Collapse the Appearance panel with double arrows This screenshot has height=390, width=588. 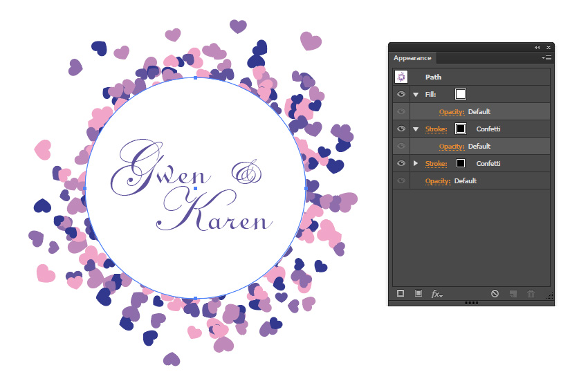537,47
